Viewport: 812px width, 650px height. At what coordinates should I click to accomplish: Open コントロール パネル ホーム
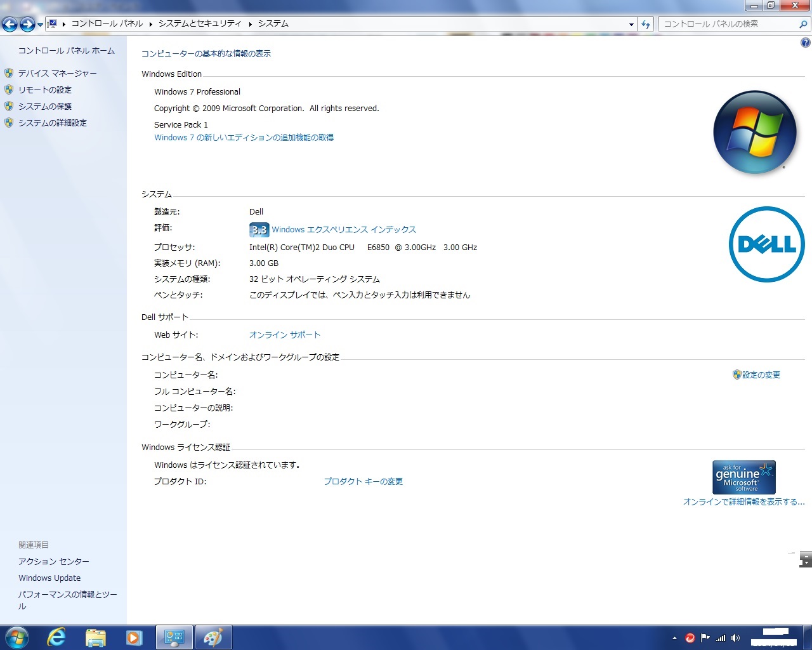[x=67, y=51]
